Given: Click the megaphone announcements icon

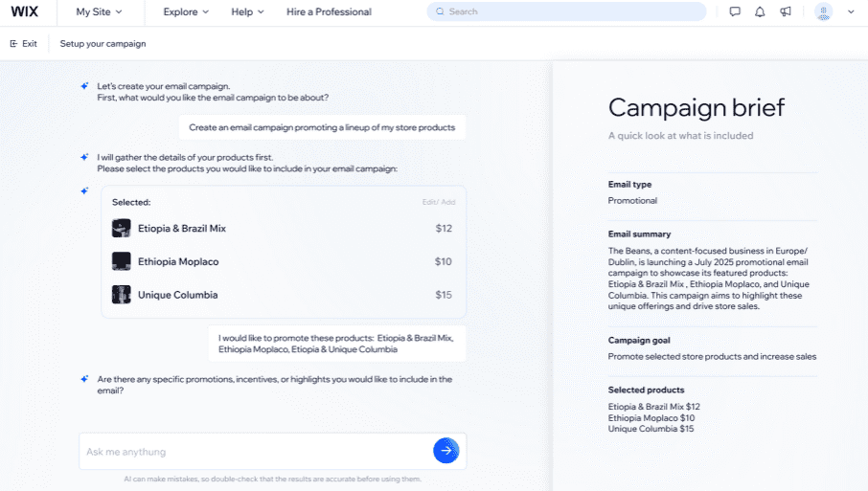Looking at the screenshot, I should 786,12.
